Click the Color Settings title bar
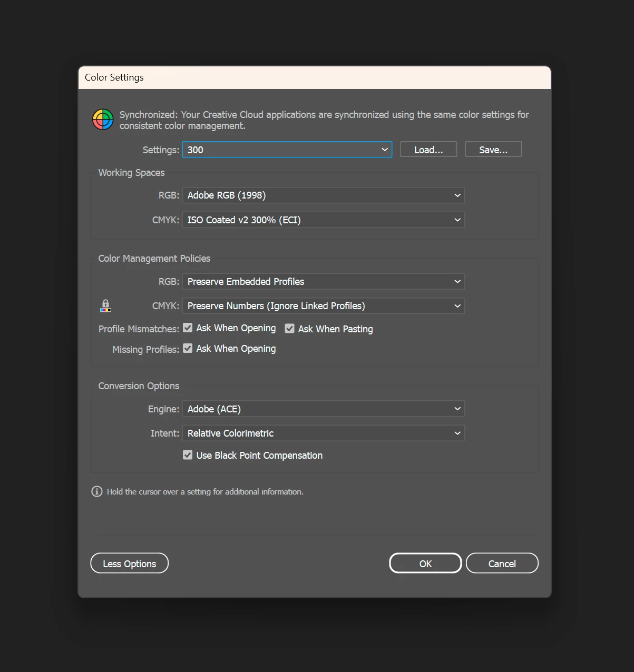 click(x=315, y=77)
